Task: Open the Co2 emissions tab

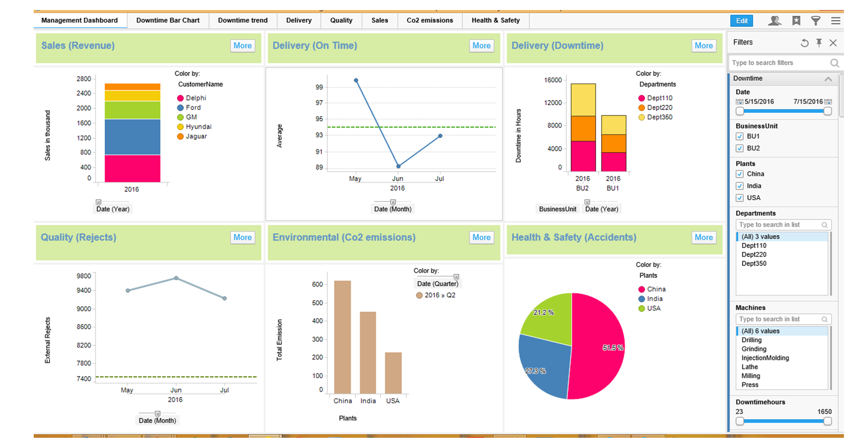Action: pyautogui.click(x=429, y=20)
